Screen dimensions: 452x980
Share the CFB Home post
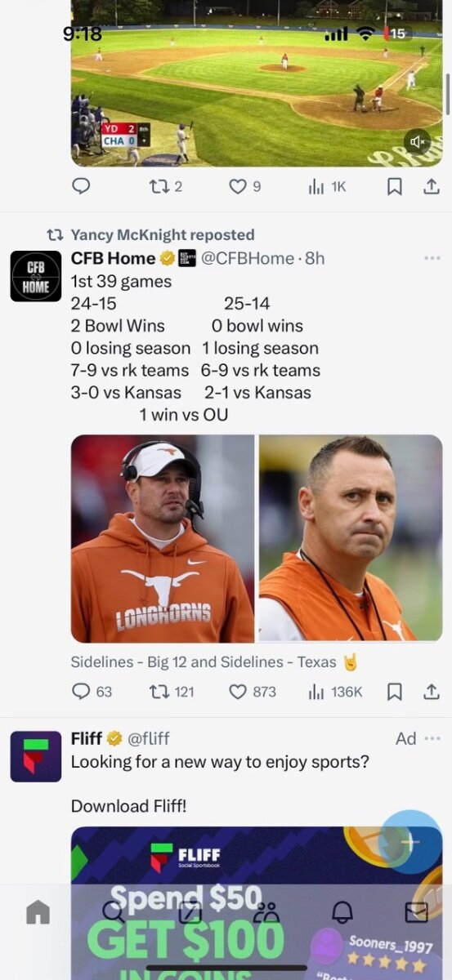click(431, 692)
